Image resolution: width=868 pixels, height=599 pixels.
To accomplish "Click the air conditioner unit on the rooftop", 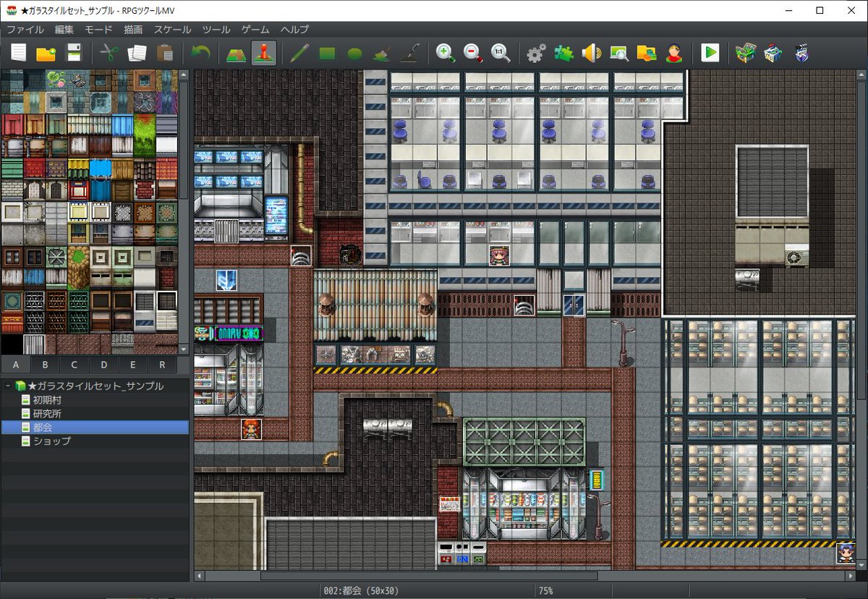I will click(x=796, y=257).
